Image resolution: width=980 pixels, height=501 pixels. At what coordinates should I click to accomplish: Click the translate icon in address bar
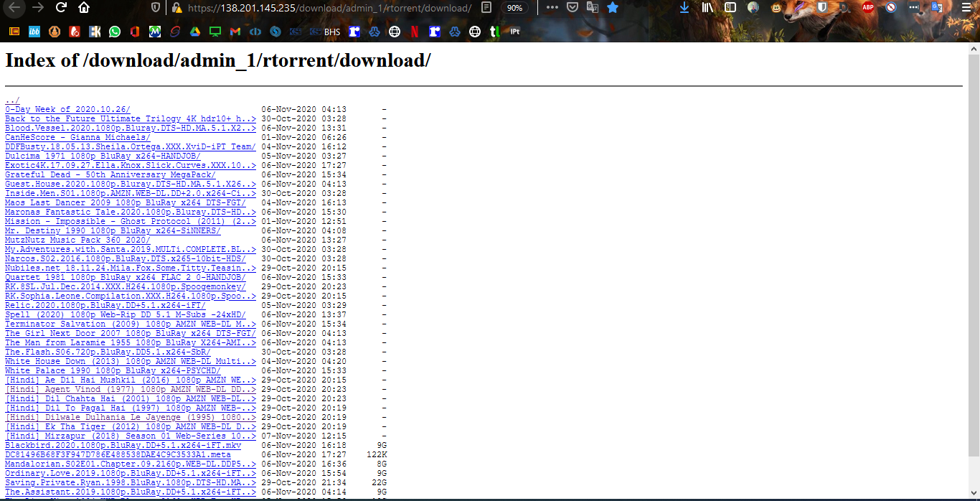(593, 8)
